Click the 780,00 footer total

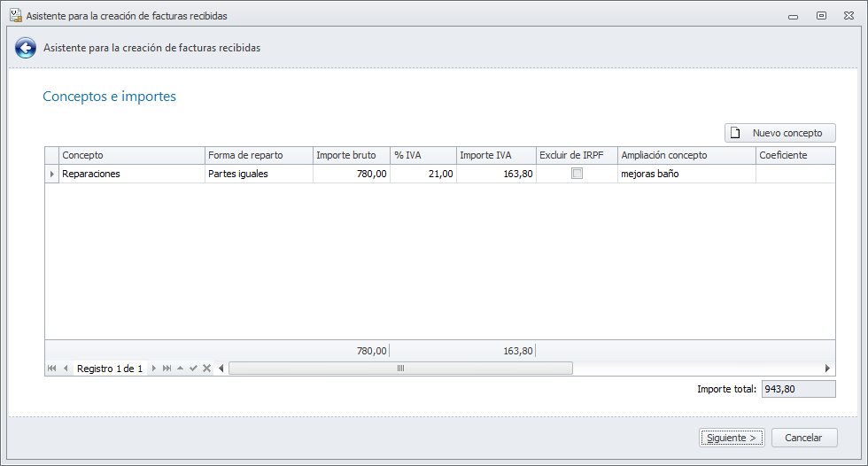click(371, 351)
